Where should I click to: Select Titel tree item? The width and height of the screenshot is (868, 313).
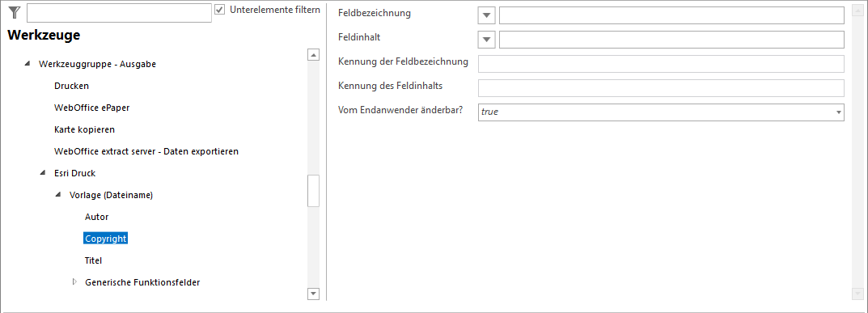[x=94, y=260]
